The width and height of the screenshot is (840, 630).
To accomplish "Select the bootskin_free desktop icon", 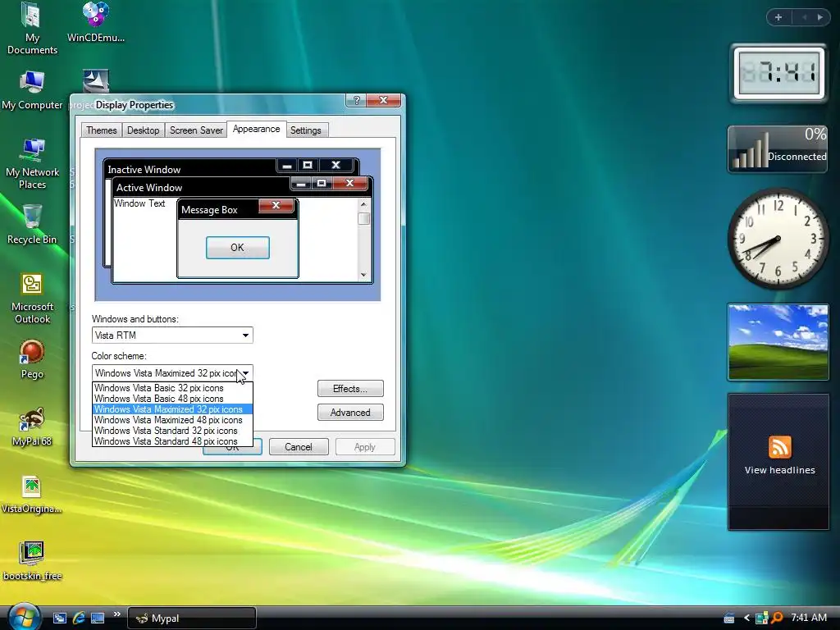I will point(32,561).
